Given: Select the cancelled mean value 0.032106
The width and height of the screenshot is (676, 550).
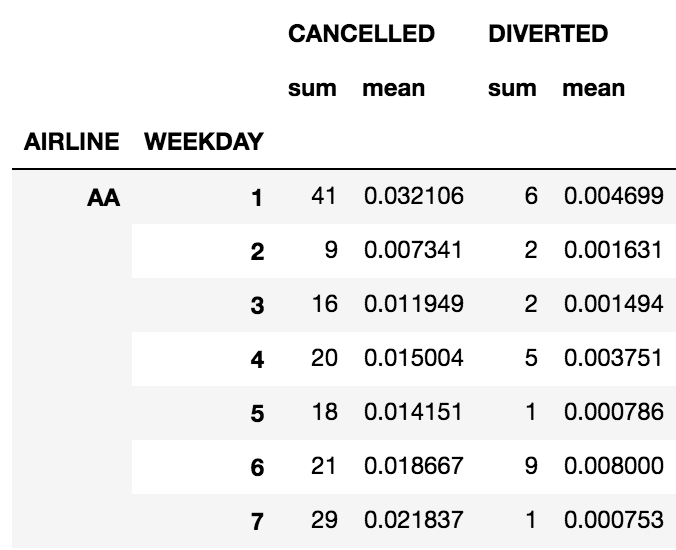Looking at the screenshot, I should coord(413,197).
